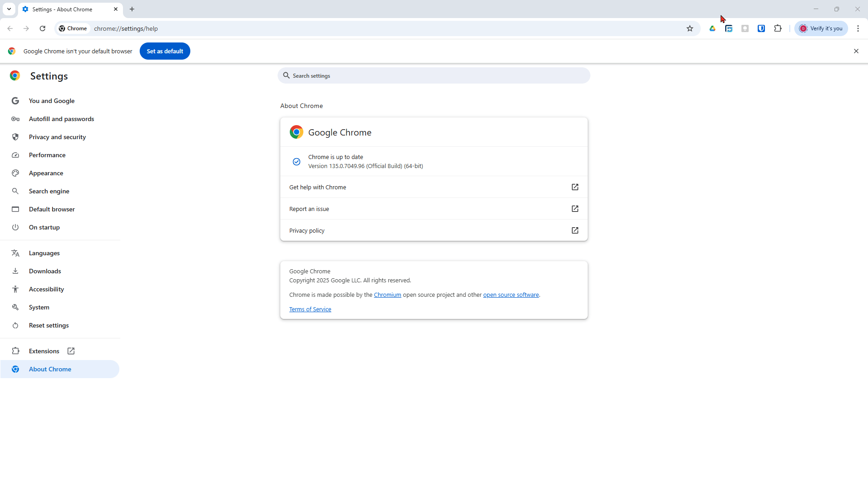Open the Bitwarden shield extension icon
868x487 pixels.
pyautogui.click(x=761, y=28)
